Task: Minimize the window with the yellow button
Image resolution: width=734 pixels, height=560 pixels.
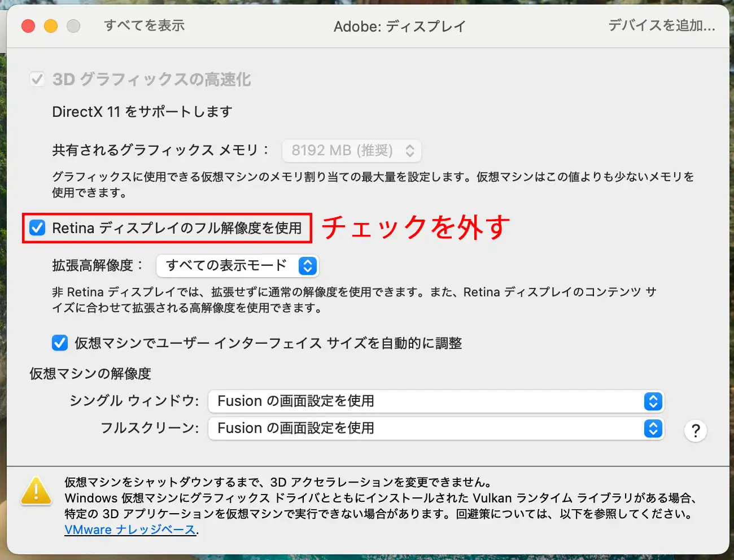Action: [51, 26]
